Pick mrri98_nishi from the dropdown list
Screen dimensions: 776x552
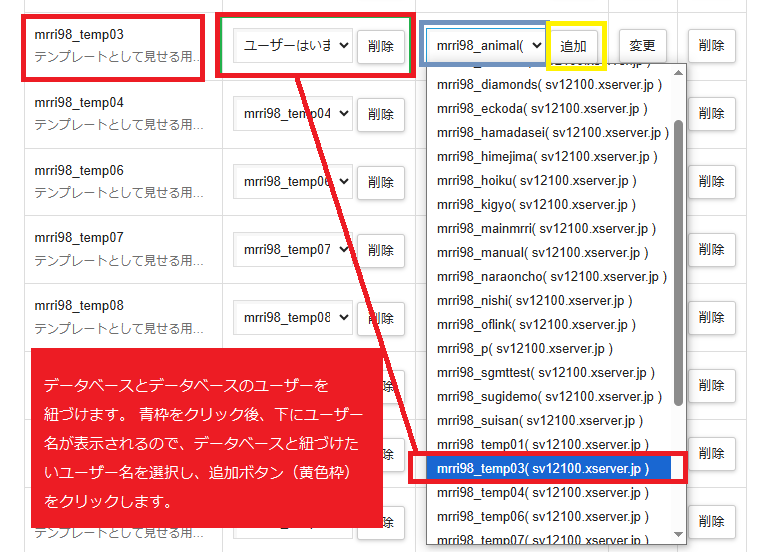[x=534, y=300]
